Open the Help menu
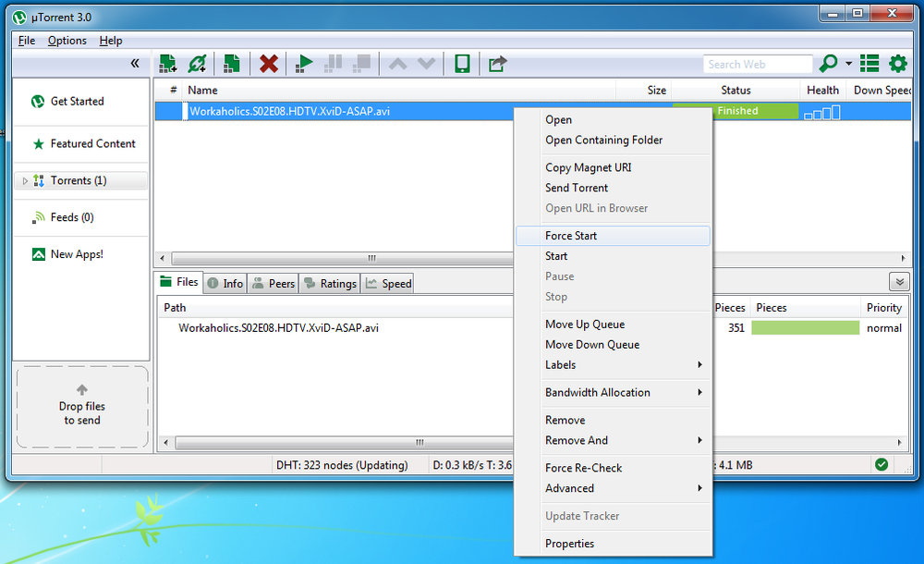 [111, 40]
